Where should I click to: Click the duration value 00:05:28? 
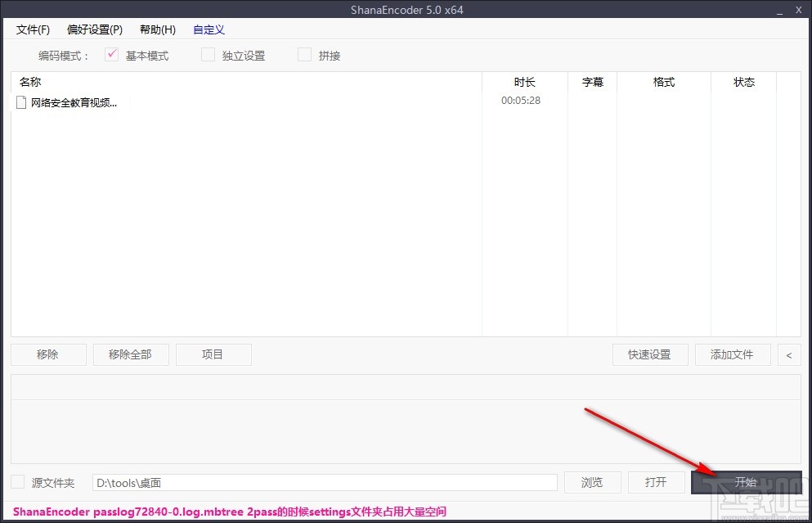click(520, 101)
